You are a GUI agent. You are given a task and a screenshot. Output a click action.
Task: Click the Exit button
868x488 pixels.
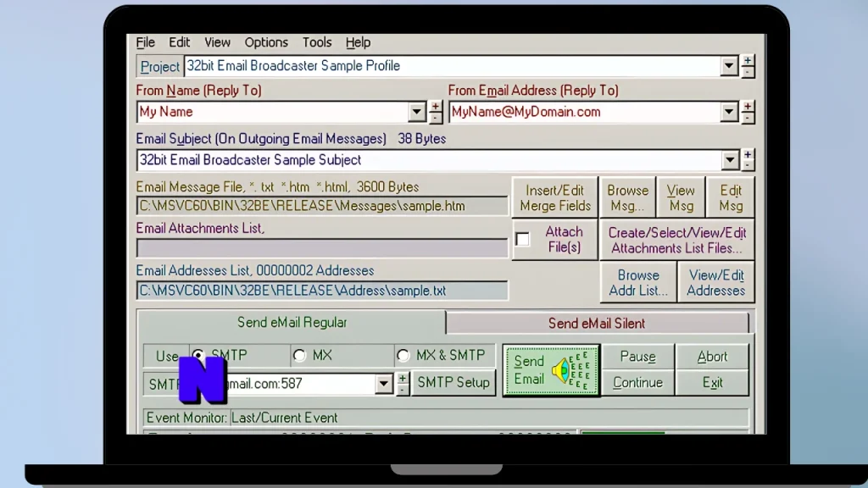coord(712,383)
